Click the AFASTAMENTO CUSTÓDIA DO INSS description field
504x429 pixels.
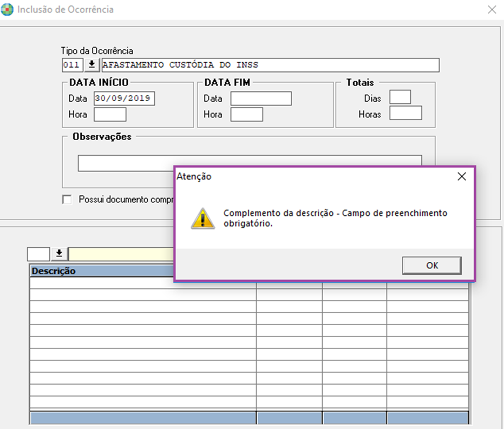pos(270,65)
